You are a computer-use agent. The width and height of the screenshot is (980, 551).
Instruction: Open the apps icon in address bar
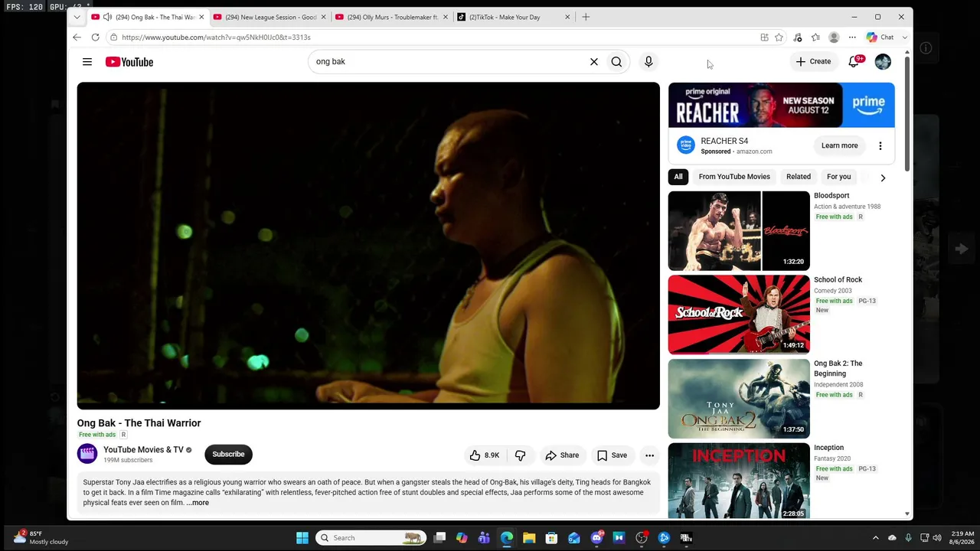tap(764, 37)
